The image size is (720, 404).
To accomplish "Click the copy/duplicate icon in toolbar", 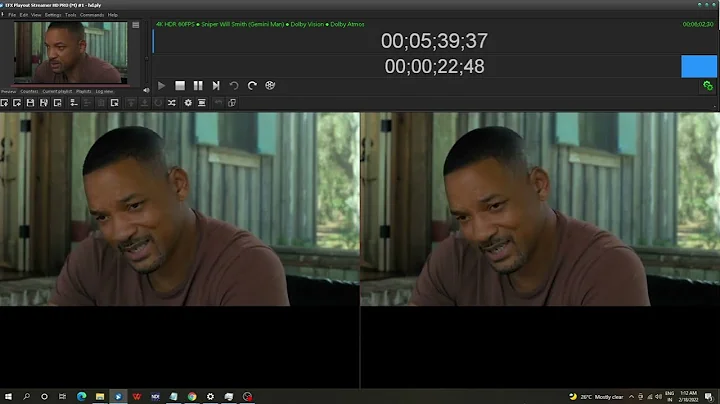I will pos(232,103).
